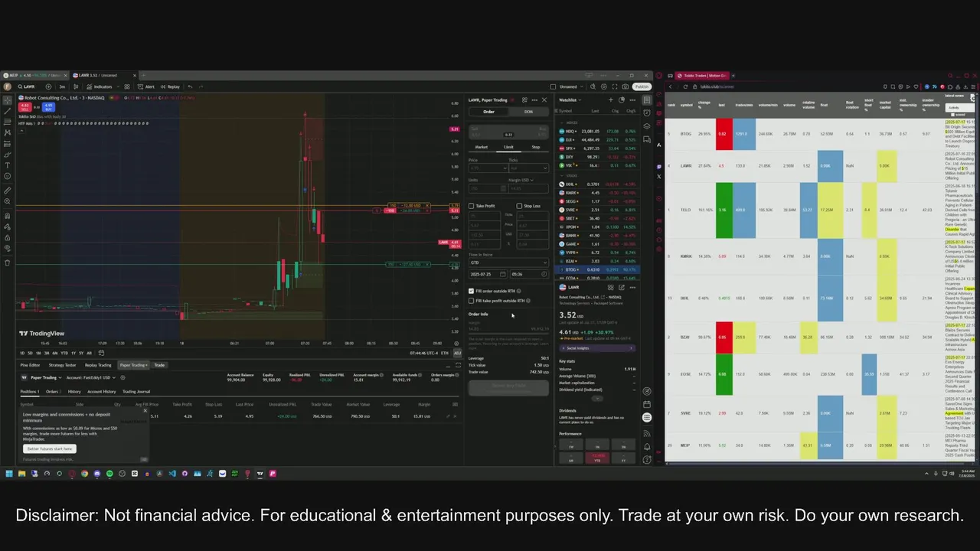Click the Replay button in top toolbar
The image size is (980, 551).
coord(171,86)
